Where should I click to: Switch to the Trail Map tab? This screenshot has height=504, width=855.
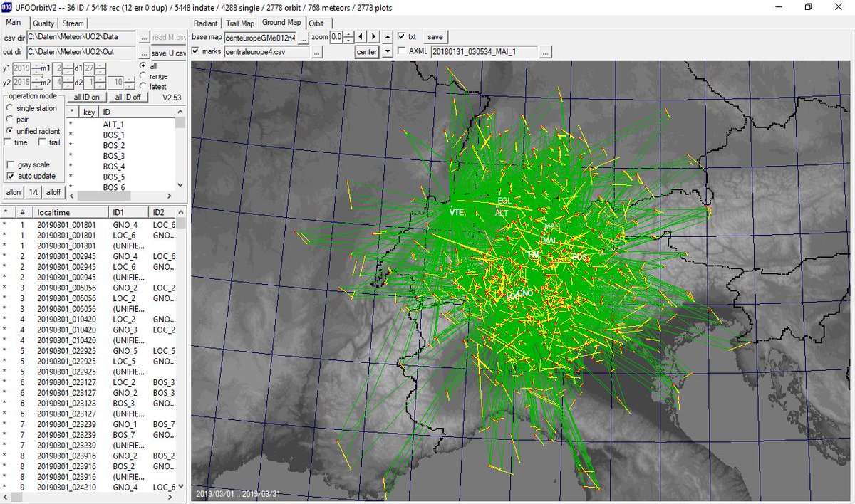(x=240, y=23)
